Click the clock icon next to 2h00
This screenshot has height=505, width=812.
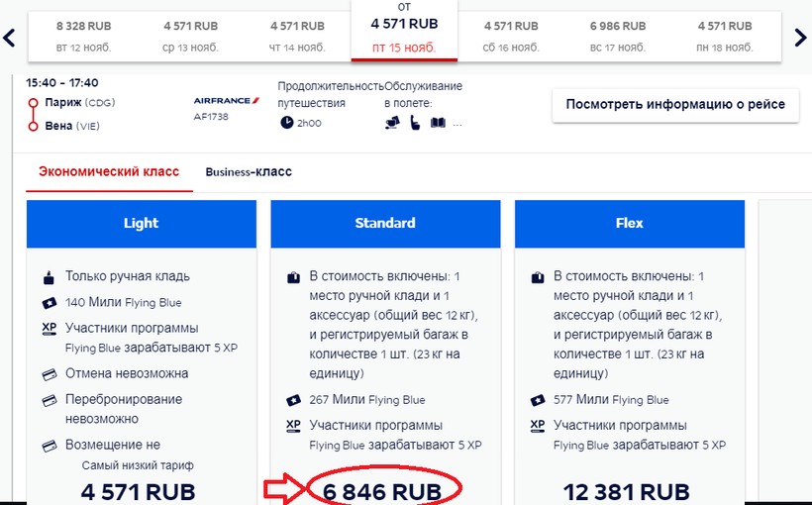(x=287, y=123)
